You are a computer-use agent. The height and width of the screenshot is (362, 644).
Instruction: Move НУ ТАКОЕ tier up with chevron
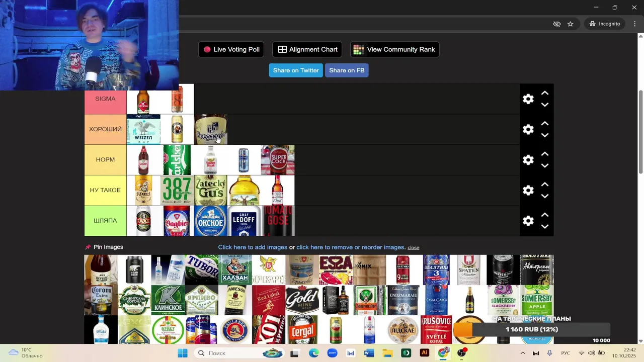tap(544, 185)
